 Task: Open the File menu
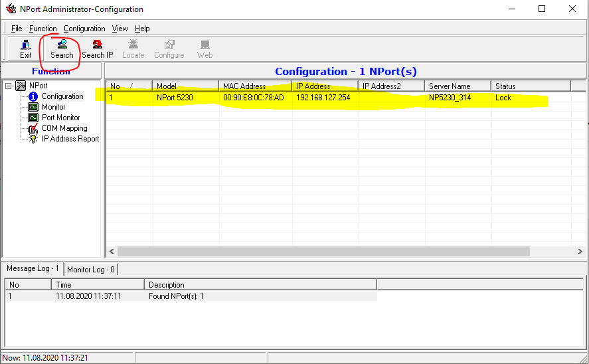pyautogui.click(x=17, y=29)
